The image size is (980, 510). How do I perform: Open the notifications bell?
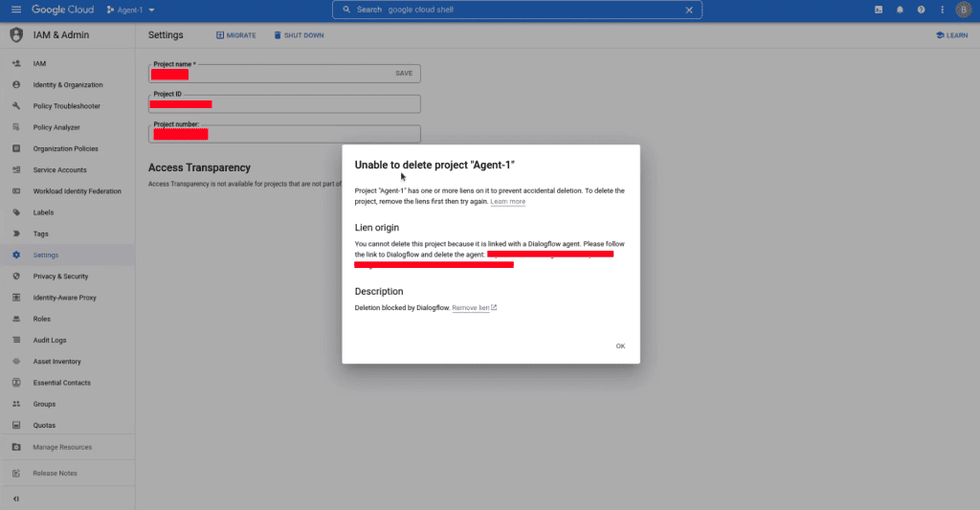pos(900,10)
